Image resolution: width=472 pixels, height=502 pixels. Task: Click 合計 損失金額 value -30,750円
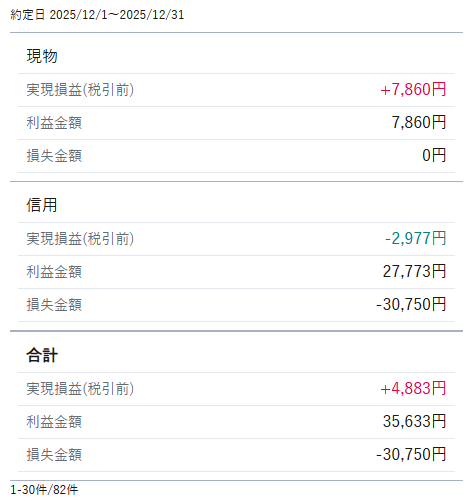pyautogui.click(x=411, y=454)
